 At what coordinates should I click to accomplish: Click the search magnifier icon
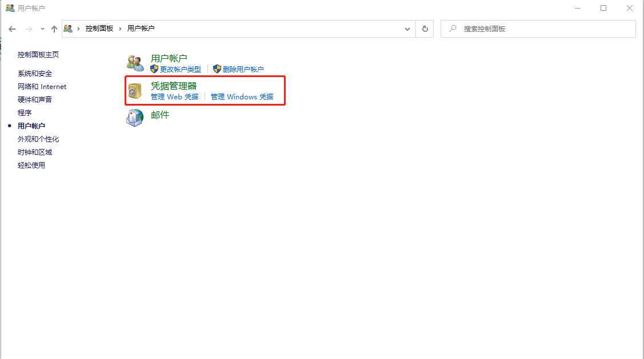click(452, 29)
